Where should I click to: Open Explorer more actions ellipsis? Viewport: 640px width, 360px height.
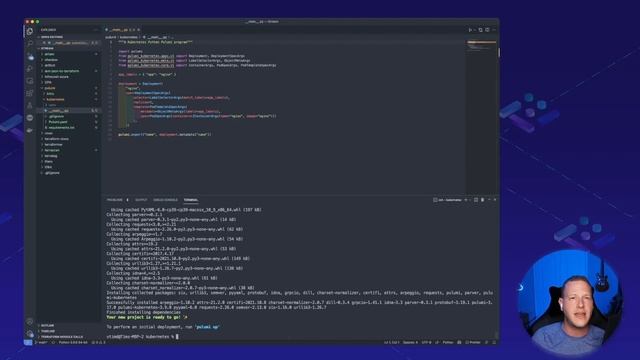(96, 30)
